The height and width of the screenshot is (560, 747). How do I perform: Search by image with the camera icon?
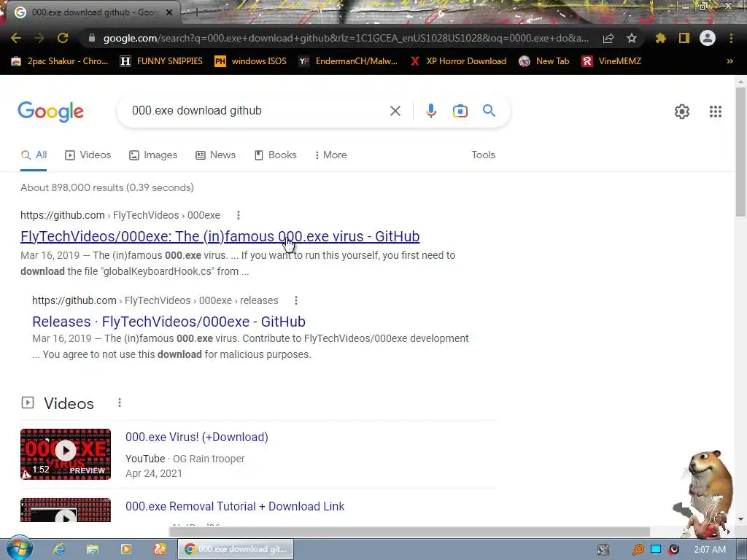pyautogui.click(x=460, y=111)
